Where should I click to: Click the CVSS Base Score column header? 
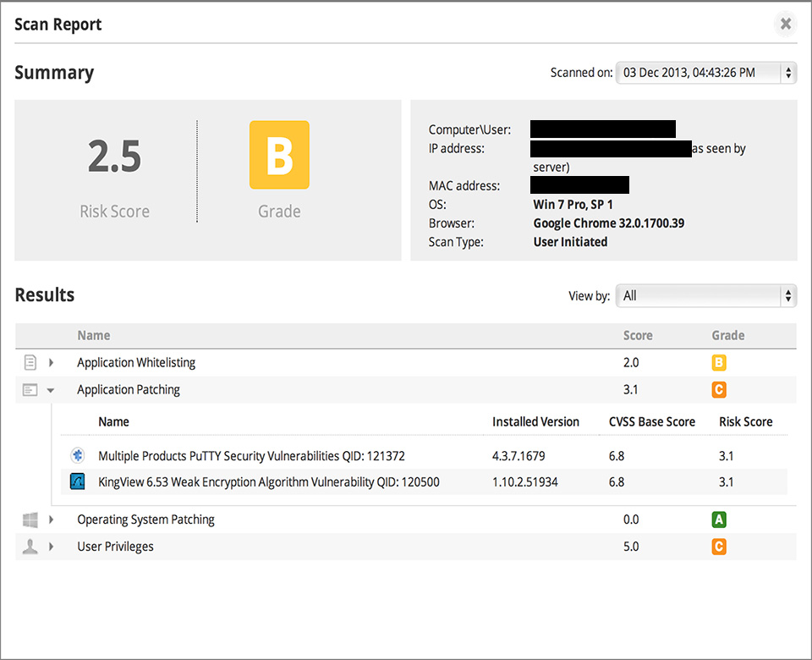coord(651,421)
